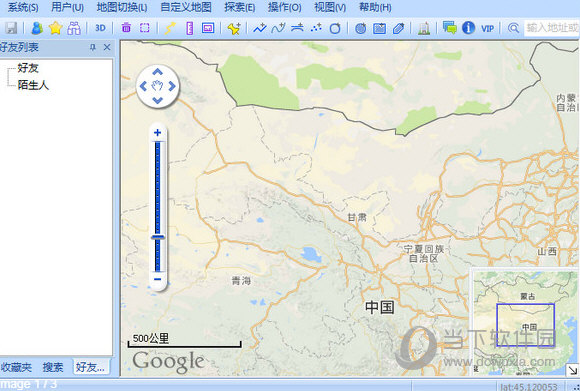Open the 用户(U) menu
This screenshot has width=580, height=391.
pos(67,7)
